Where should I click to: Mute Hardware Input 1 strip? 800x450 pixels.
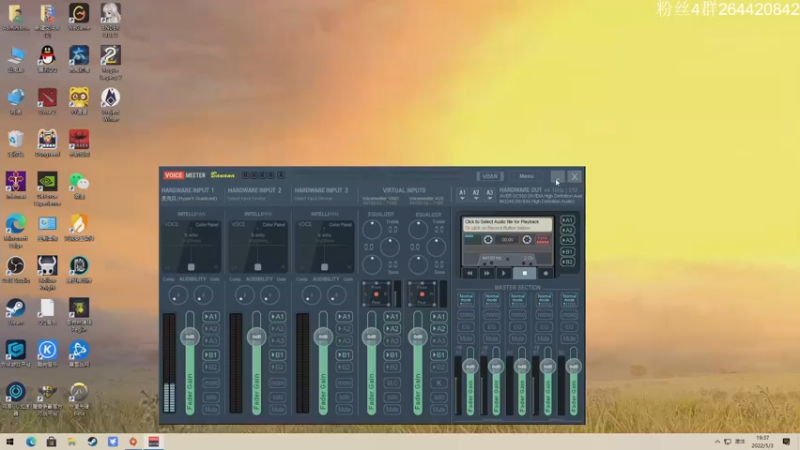[x=211, y=410]
